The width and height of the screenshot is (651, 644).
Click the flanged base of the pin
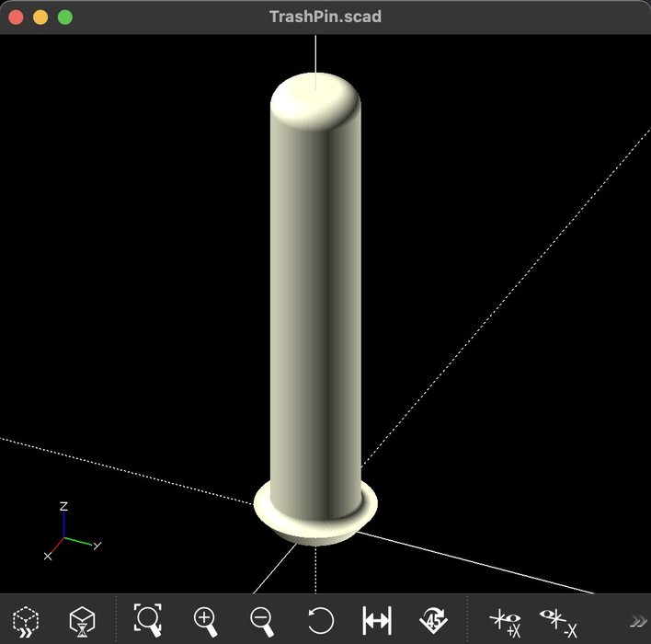click(315, 523)
